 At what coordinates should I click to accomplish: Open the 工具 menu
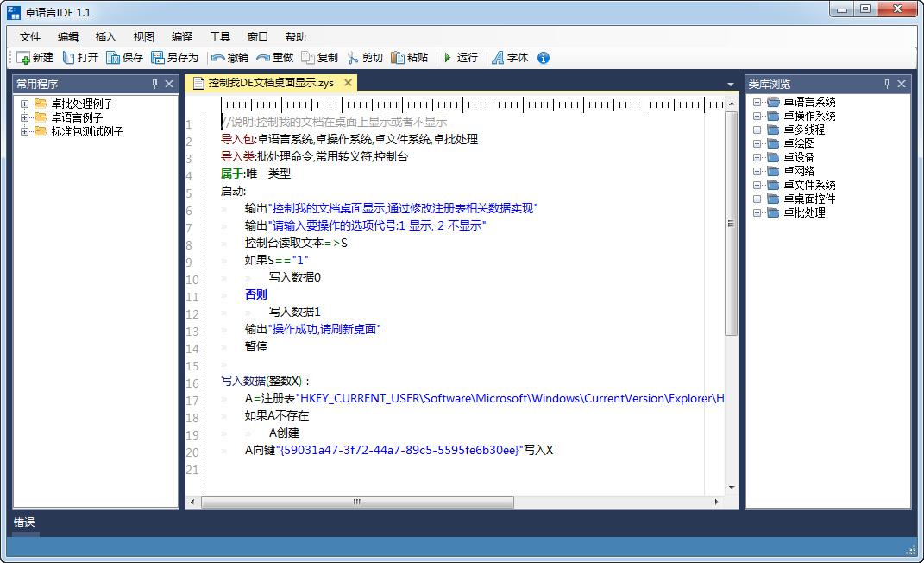point(220,36)
